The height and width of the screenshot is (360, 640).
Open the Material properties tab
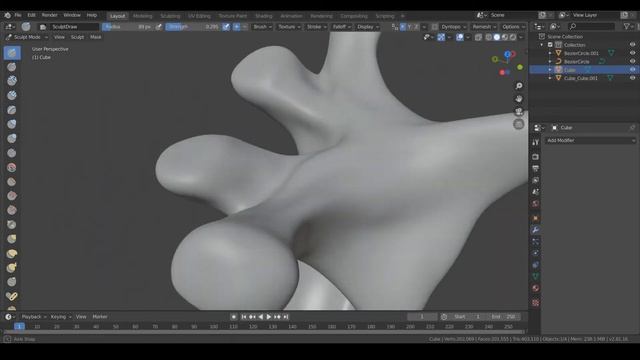click(x=536, y=288)
